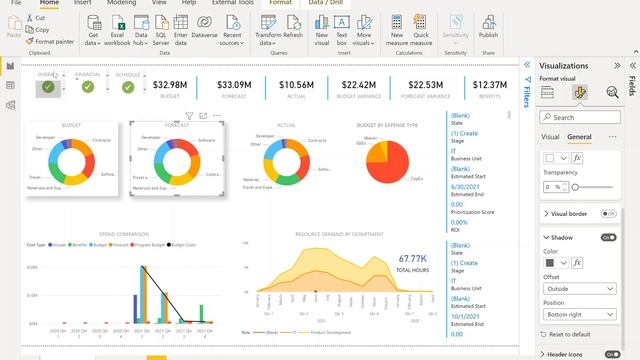Expand the Fields pane
Image resolution: width=640 pixels, height=360 pixels.
[633, 66]
